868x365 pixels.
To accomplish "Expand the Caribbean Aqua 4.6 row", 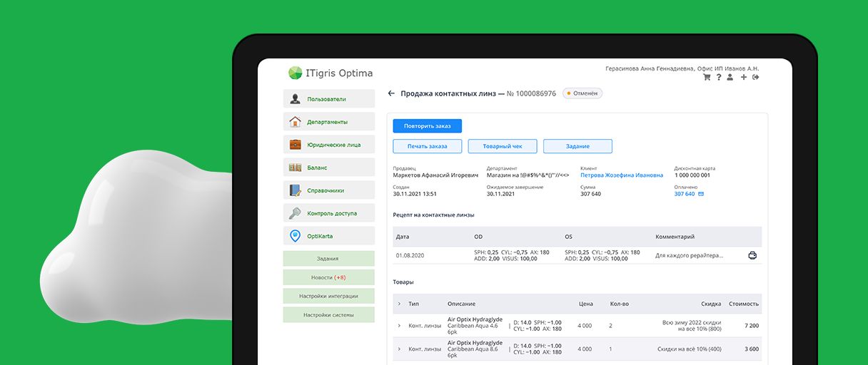I will click(399, 326).
